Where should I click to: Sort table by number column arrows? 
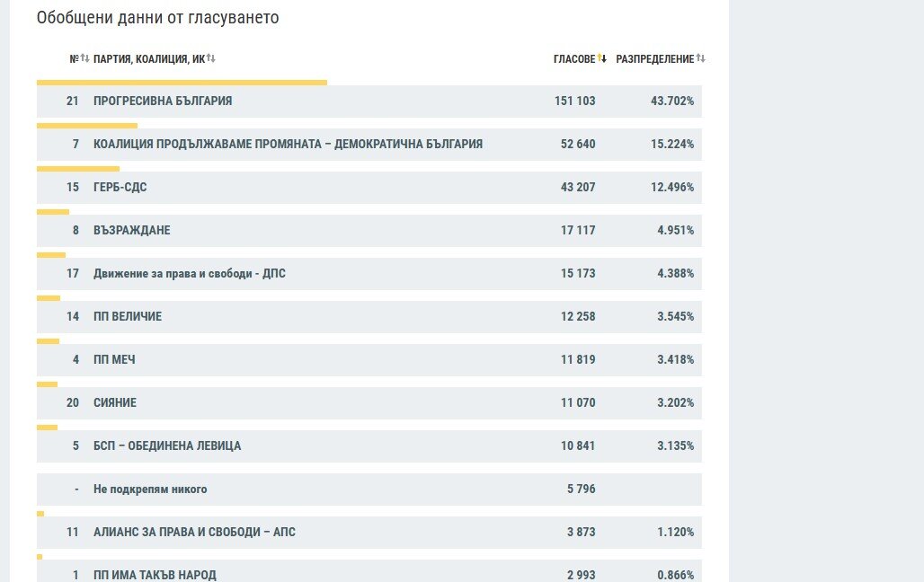(84, 58)
